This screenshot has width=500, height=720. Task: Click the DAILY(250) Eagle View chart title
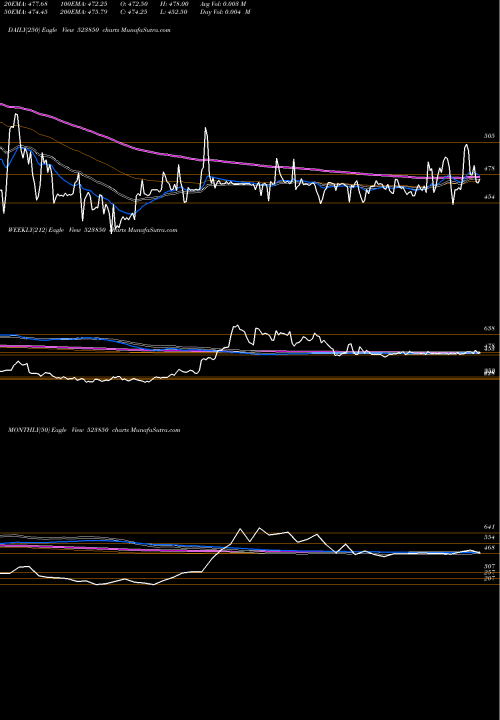[89, 30]
